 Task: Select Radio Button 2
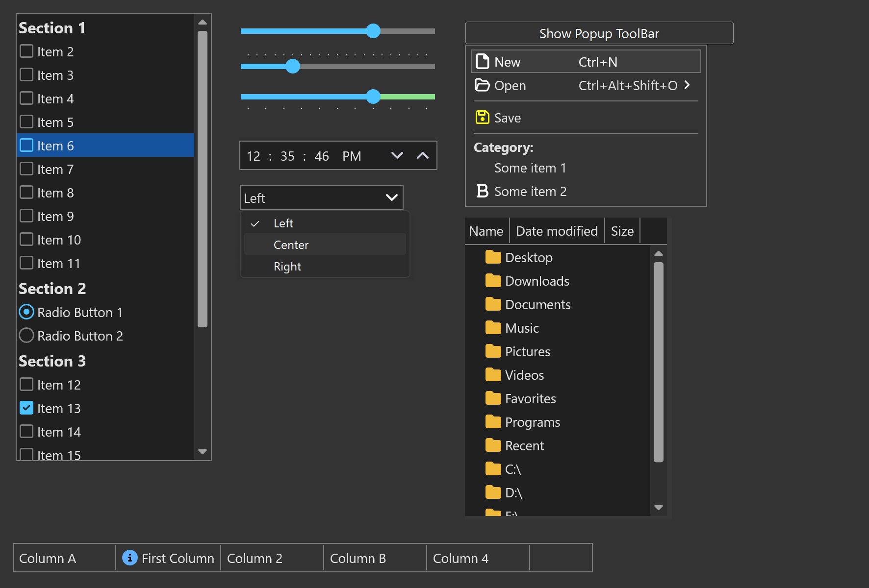click(x=26, y=336)
